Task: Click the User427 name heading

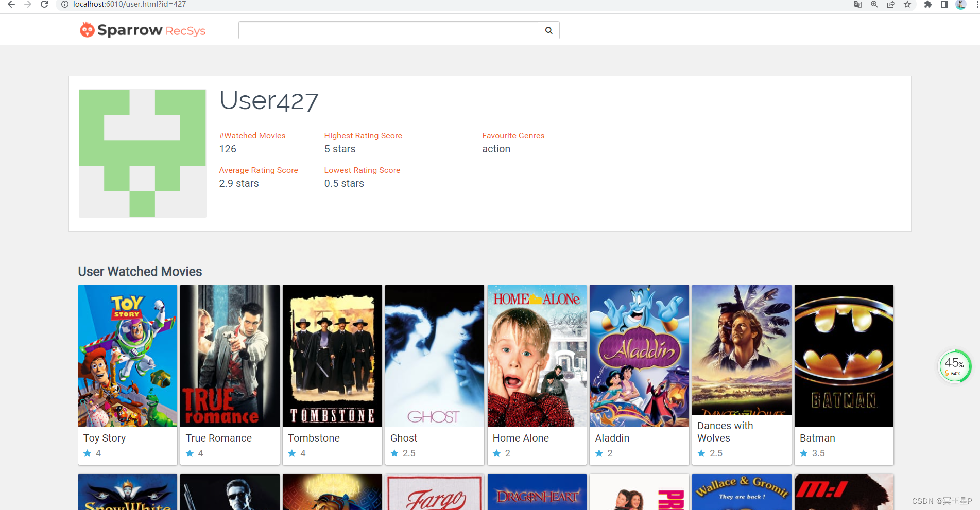Action: tap(269, 100)
